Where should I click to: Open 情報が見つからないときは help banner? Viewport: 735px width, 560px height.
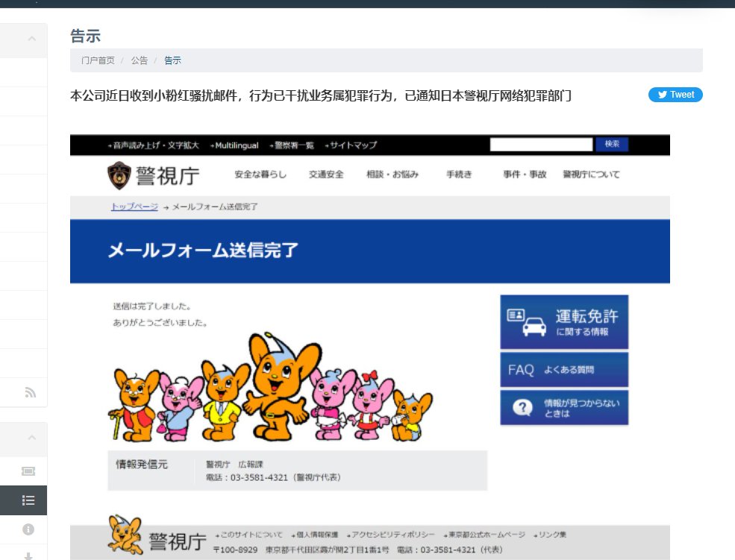(x=564, y=408)
